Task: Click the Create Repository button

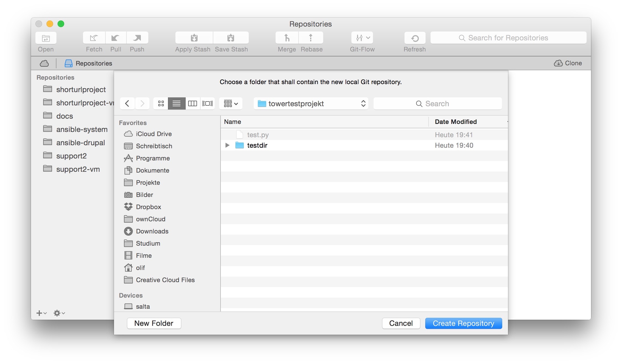Action: coord(463,323)
